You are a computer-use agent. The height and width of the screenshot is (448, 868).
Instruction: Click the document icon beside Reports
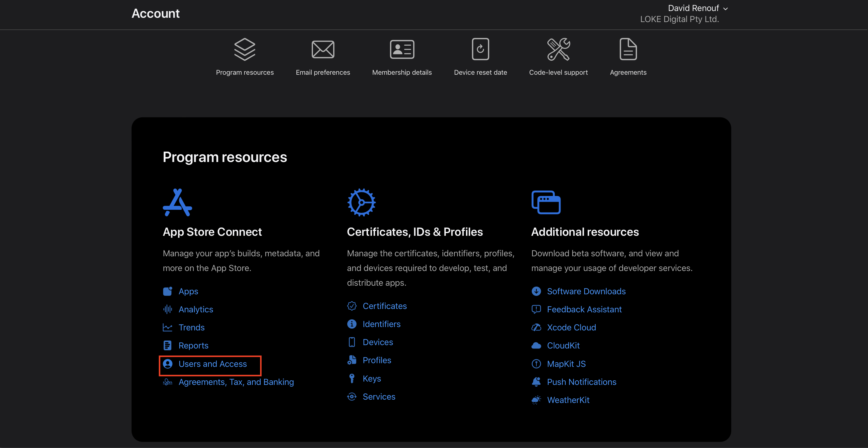(167, 345)
